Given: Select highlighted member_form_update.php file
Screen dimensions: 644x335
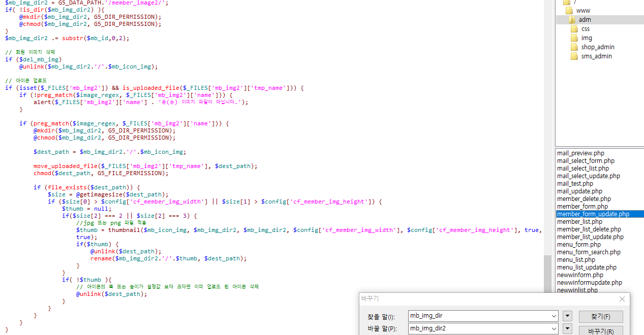Looking at the screenshot, I should pyautogui.click(x=600, y=214).
